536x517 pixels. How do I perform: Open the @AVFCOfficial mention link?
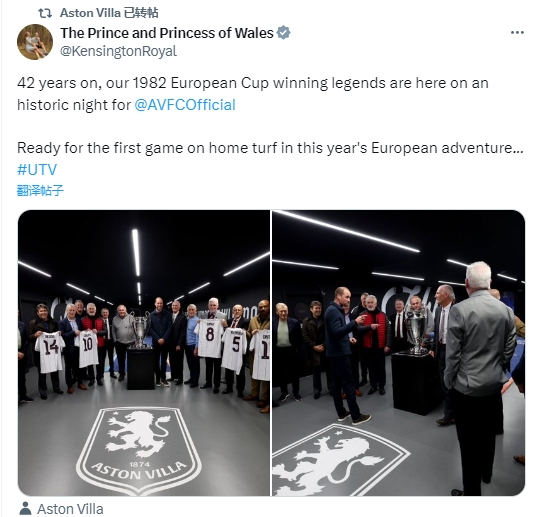click(185, 105)
